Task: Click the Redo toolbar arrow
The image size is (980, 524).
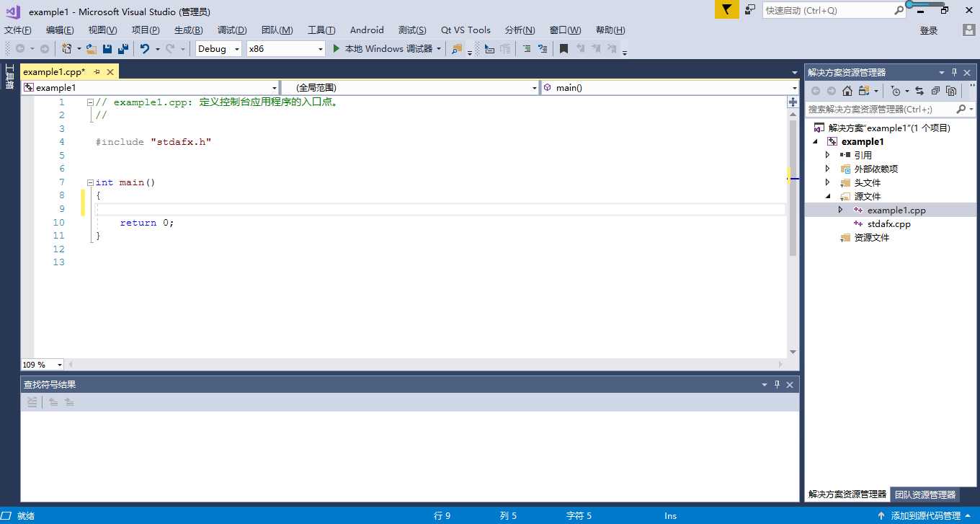Action: click(170, 49)
